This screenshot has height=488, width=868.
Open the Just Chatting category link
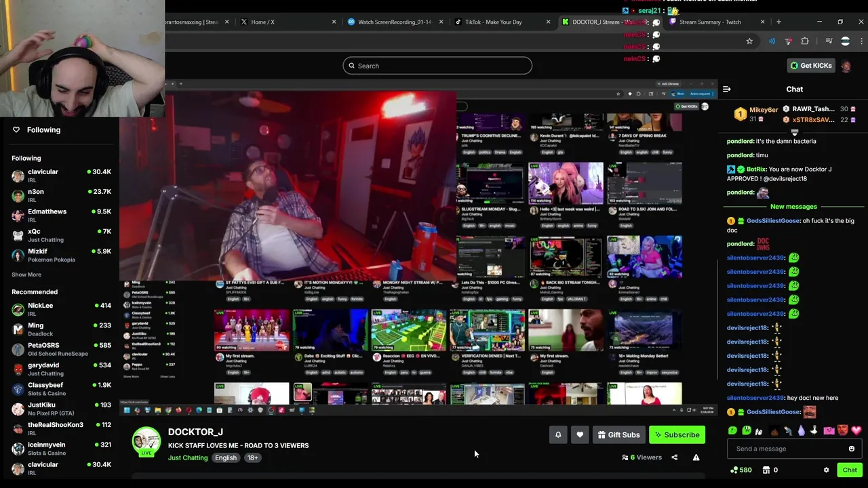(x=188, y=457)
